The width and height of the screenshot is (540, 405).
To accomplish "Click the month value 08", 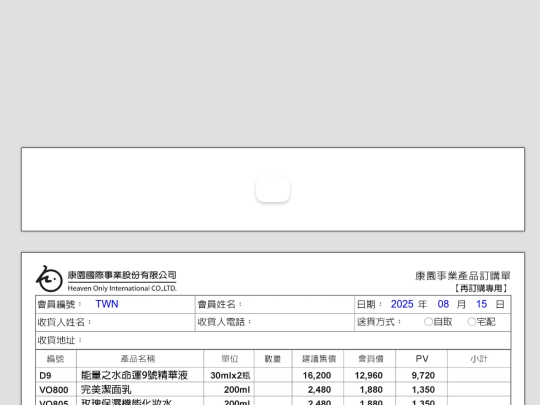I will click(443, 304).
